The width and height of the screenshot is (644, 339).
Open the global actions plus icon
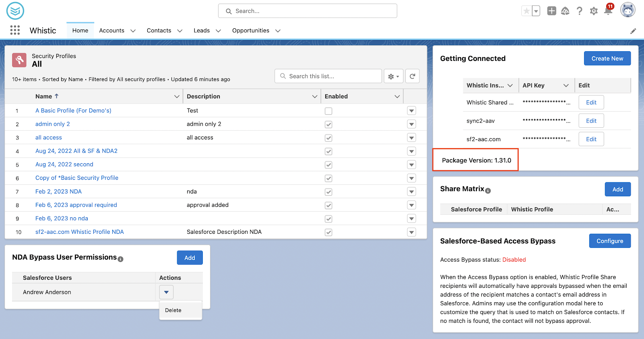pyautogui.click(x=552, y=11)
